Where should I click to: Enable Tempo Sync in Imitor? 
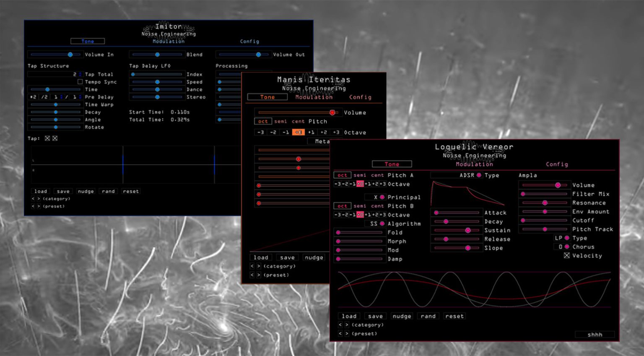[x=80, y=81]
